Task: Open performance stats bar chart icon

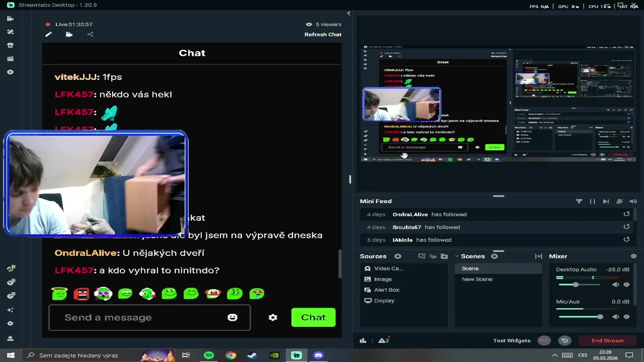Action: 363,340
